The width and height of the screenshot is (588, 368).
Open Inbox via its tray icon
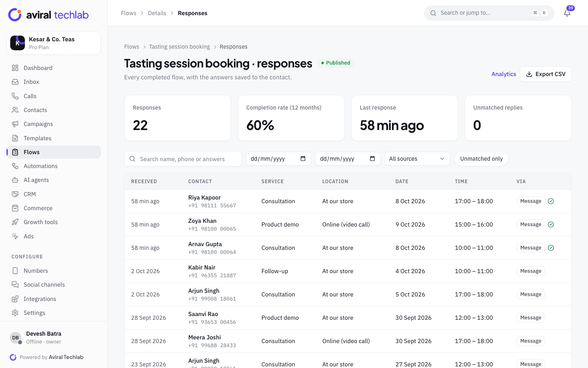(x=15, y=82)
